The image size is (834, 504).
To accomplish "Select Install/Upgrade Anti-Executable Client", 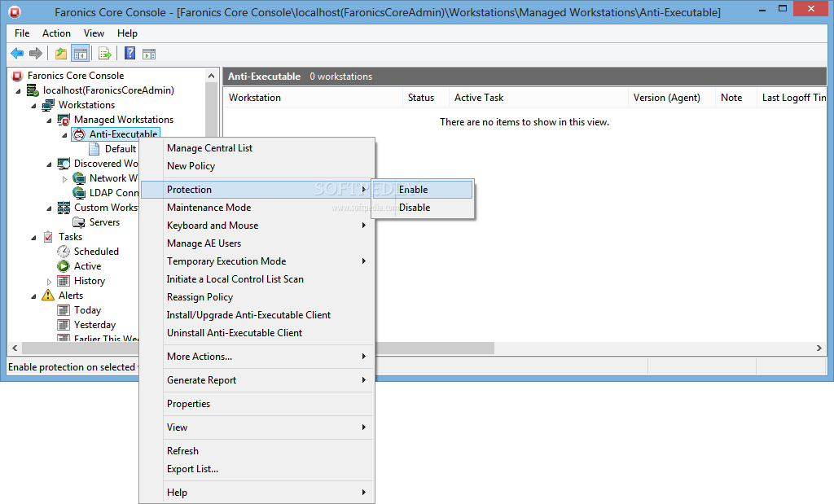I will click(257, 315).
